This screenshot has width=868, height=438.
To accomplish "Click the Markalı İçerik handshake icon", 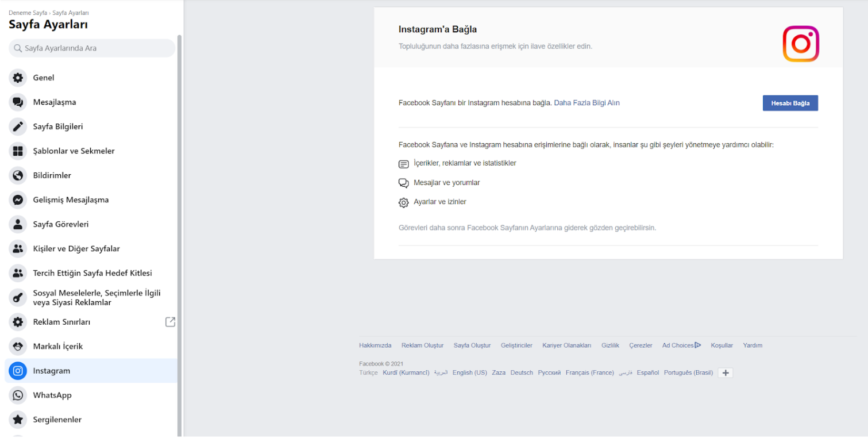I will pos(18,347).
